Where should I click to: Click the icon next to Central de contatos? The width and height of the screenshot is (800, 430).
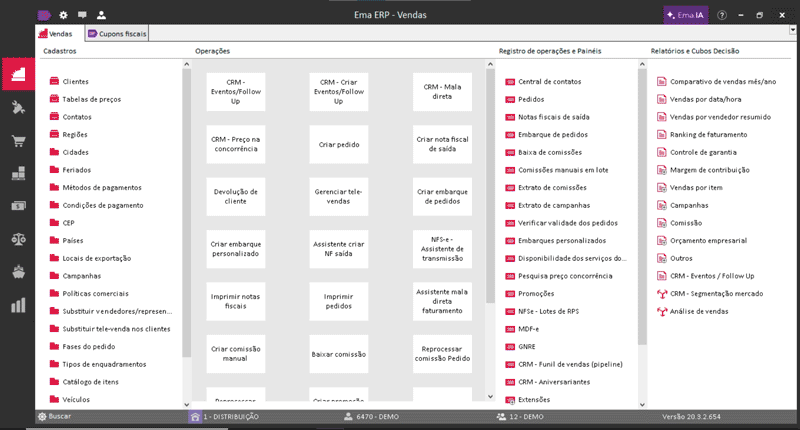click(510, 82)
